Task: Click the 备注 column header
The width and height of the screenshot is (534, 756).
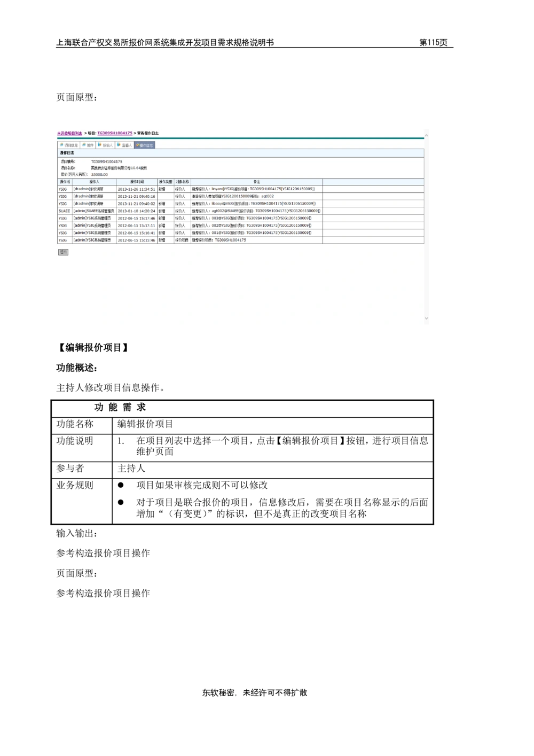Action: coord(256,182)
